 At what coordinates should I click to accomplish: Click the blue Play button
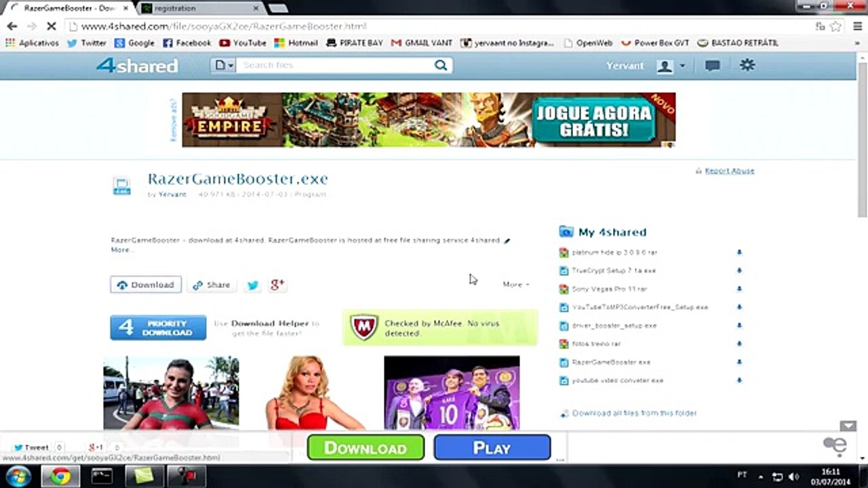tap(492, 448)
